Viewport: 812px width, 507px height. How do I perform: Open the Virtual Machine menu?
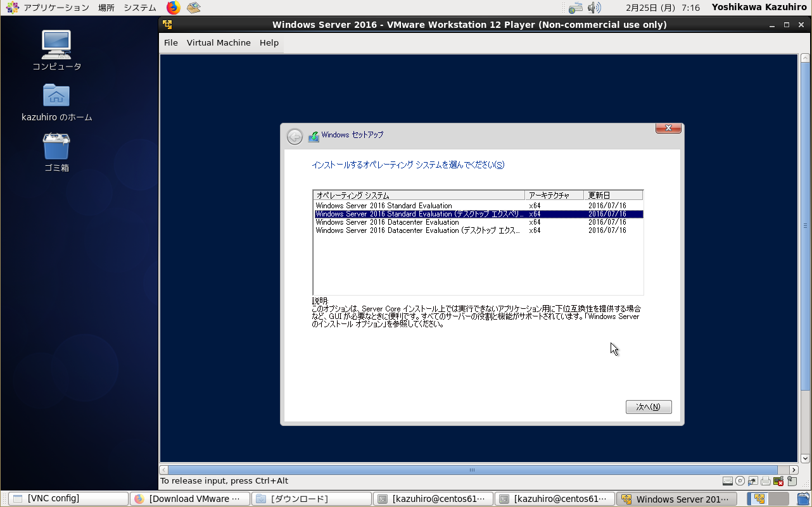219,42
